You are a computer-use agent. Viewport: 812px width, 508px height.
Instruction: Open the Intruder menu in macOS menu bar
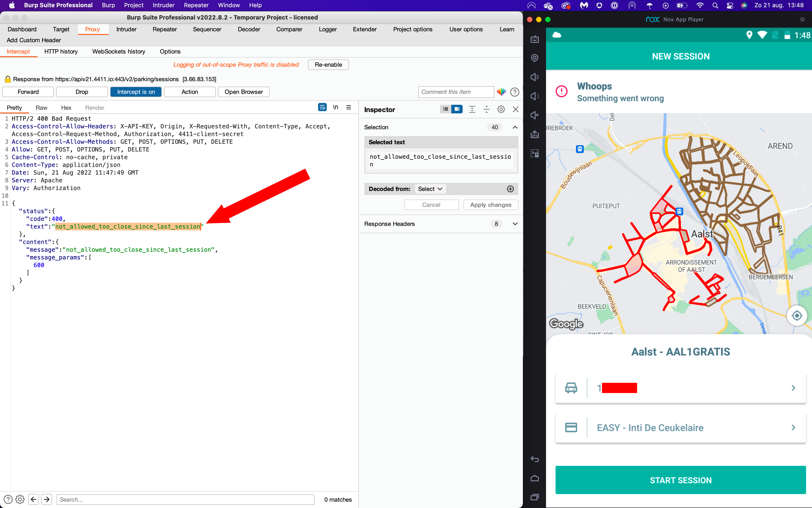163,5
